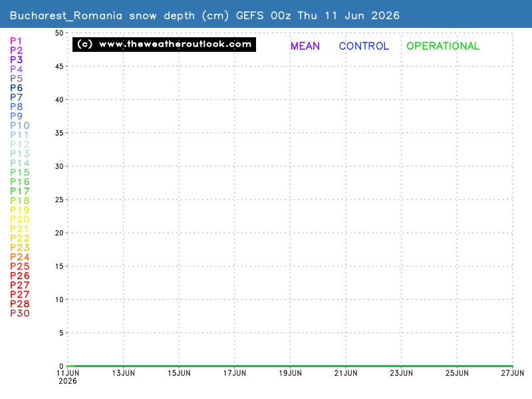Click the MEAN legend label
Viewport: 532px width, 399px height.
(305, 46)
